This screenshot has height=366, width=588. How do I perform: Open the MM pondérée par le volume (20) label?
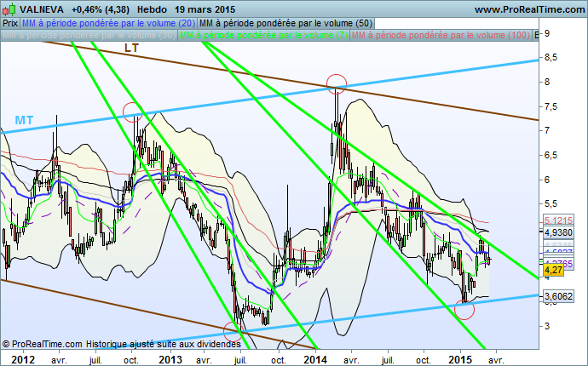108,23
